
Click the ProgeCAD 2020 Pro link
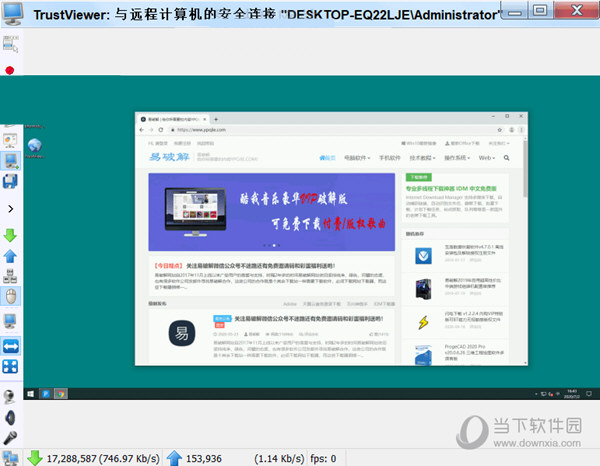474,352
